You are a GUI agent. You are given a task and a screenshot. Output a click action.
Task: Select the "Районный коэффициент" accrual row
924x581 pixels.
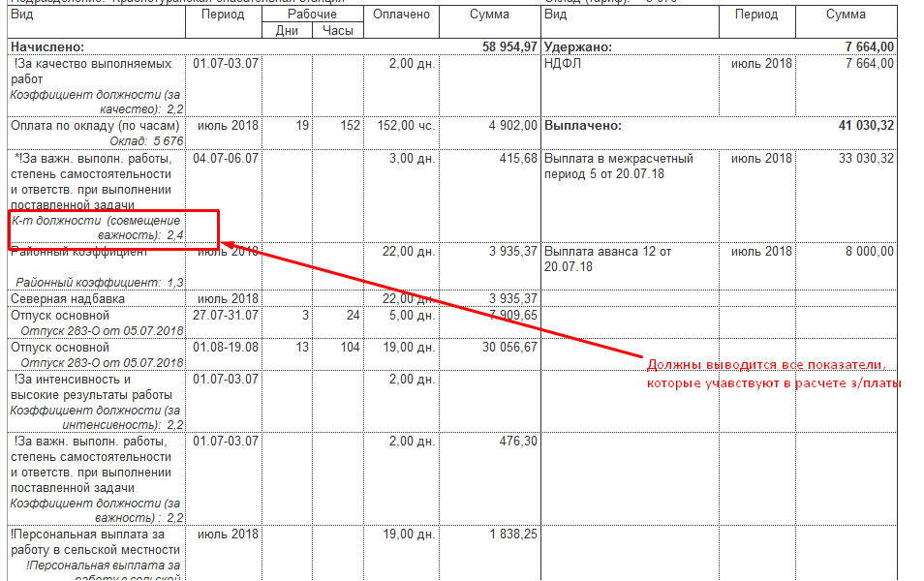click(x=79, y=252)
